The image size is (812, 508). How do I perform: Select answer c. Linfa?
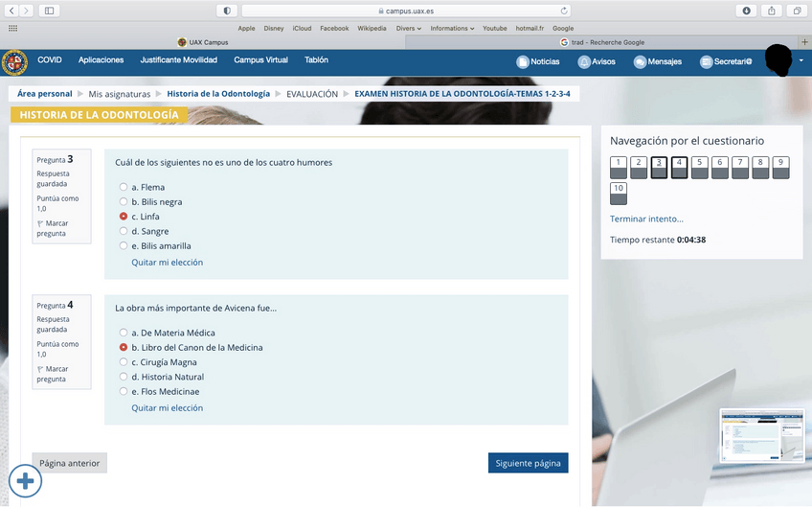click(124, 216)
